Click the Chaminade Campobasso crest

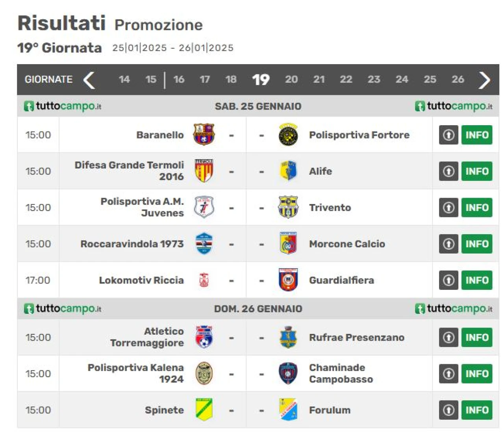288,373
